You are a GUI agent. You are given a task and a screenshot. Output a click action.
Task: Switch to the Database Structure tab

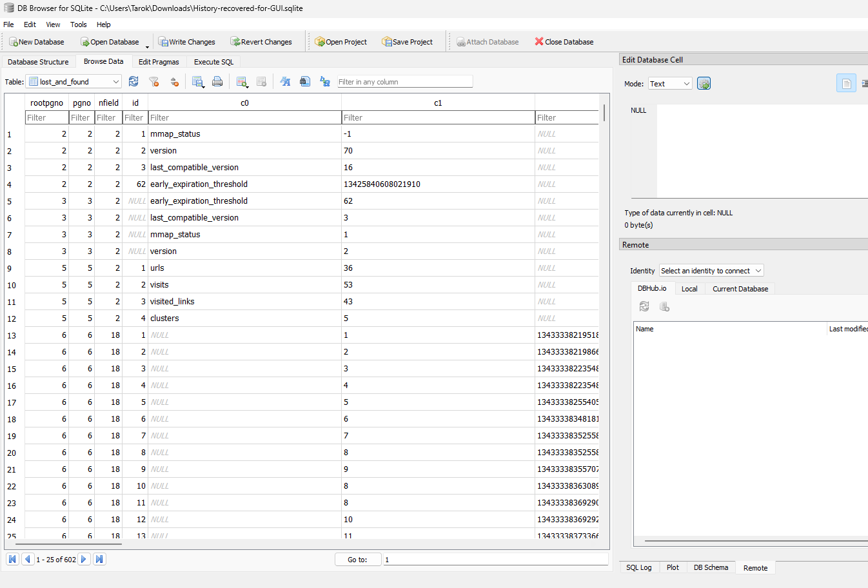pos(38,62)
